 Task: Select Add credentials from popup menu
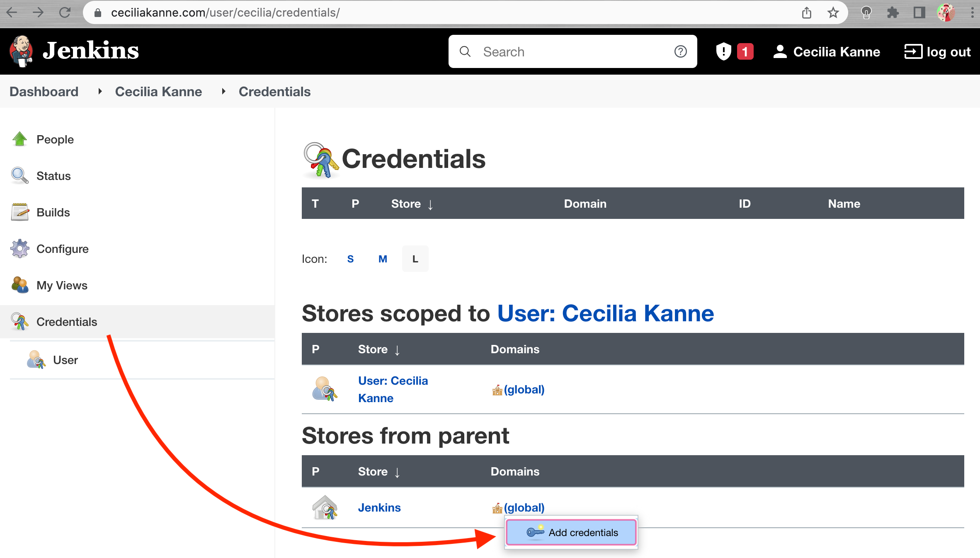(x=571, y=532)
